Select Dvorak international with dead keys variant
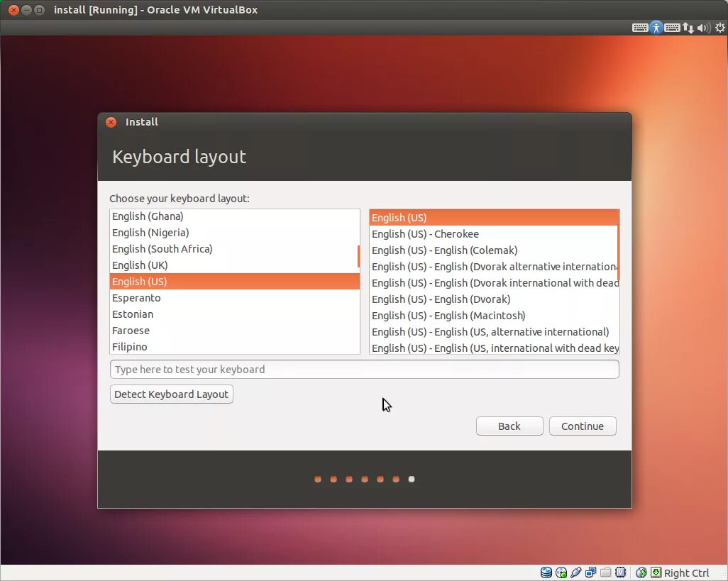This screenshot has width=728, height=581. [x=494, y=282]
